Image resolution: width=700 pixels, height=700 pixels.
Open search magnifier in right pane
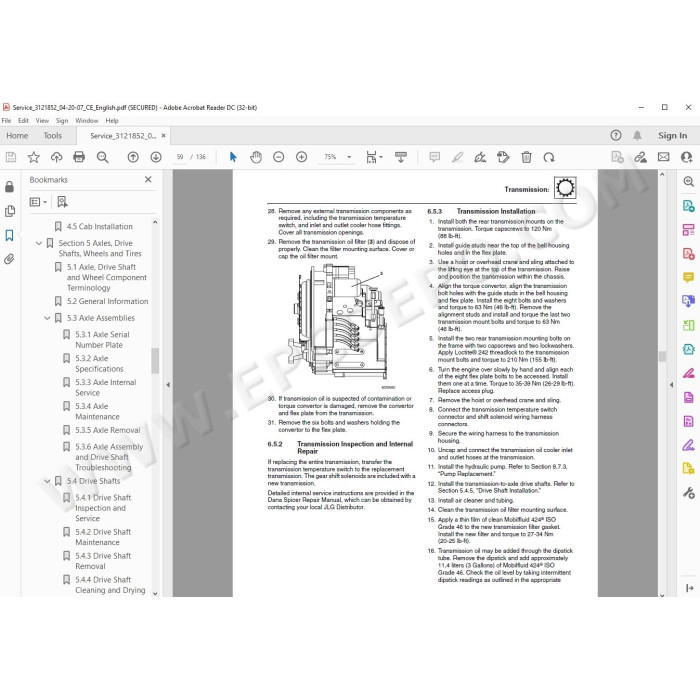688,182
